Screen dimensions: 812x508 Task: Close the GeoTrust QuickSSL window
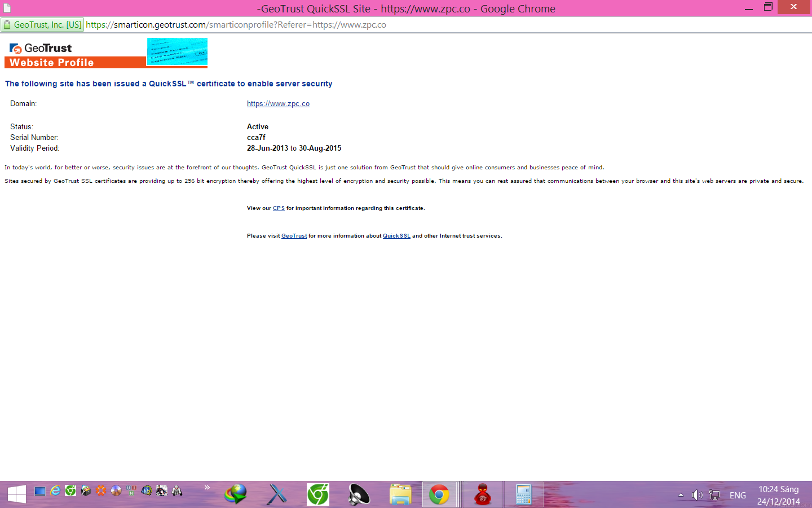[793, 7]
